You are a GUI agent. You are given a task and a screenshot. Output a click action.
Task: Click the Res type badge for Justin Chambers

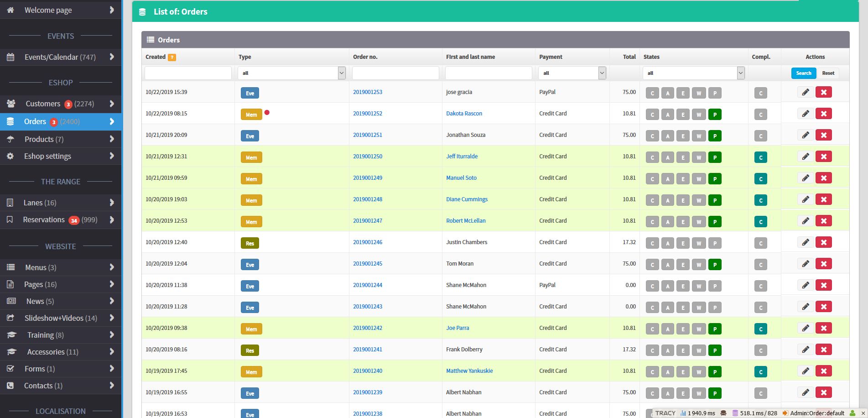pyautogui.click(x=249, y=243)
